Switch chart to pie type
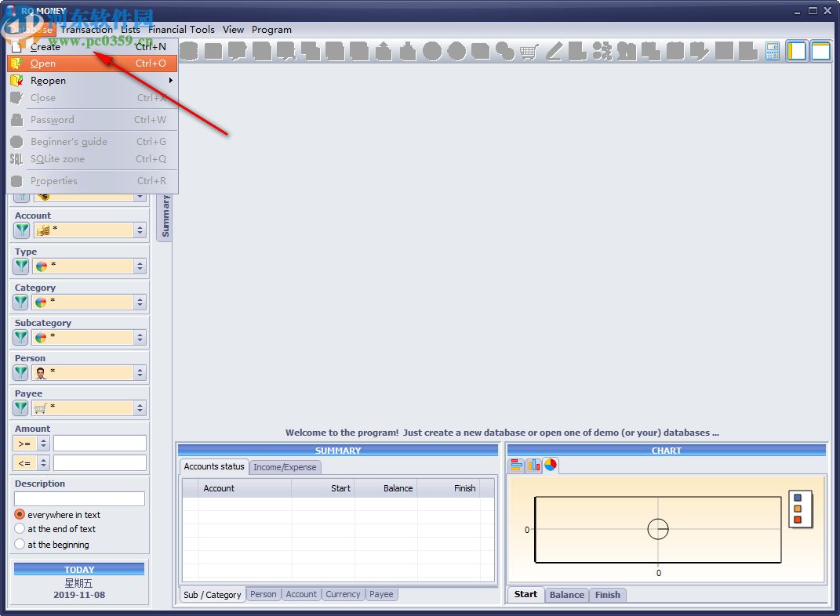Screen dimensions: 840x616 click(550, 465)
